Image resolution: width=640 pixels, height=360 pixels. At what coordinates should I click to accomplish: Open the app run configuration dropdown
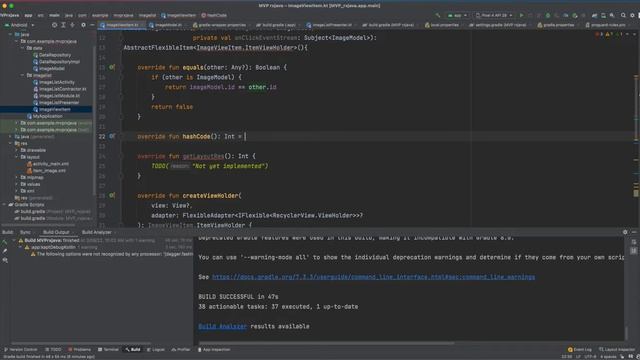[x=457, y=16]
